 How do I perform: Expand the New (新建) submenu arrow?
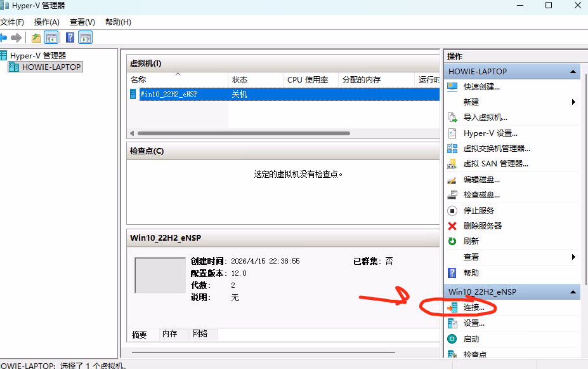(x=573, y=102)
